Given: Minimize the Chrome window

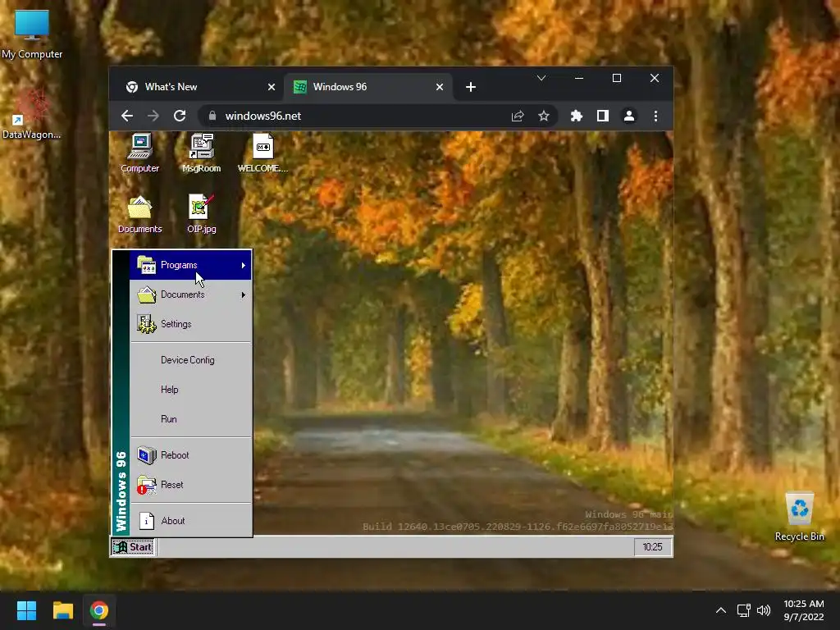Looking at the screenshot, I should click(579, 78).
